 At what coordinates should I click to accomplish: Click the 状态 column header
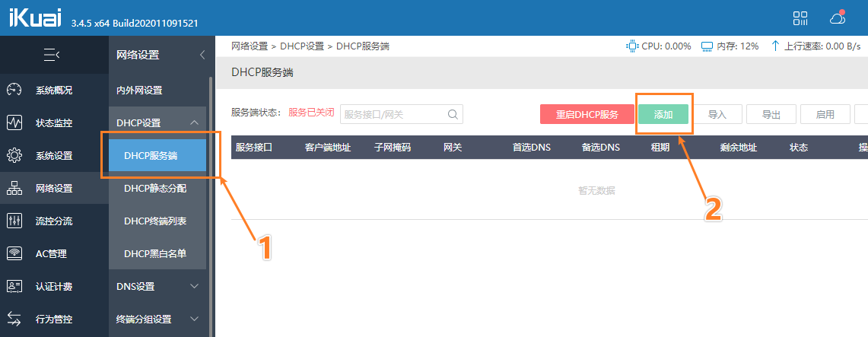tap(799, 147)
